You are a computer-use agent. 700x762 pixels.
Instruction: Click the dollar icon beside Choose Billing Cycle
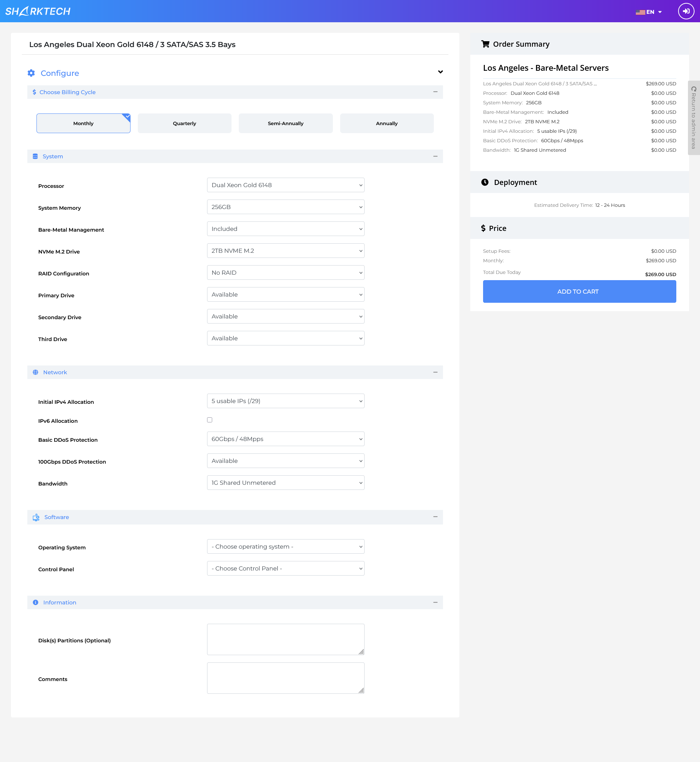(x=35, y=92)
